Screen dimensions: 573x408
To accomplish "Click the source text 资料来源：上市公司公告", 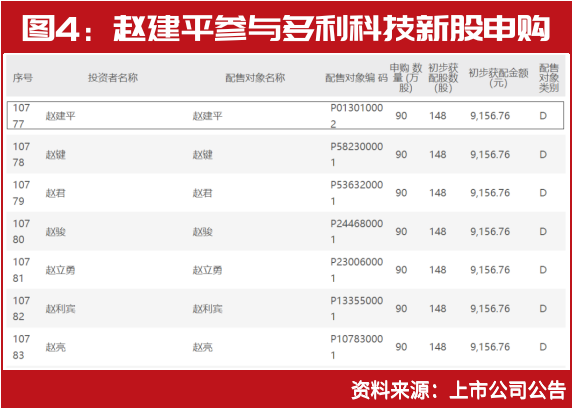I will point(458,390).
